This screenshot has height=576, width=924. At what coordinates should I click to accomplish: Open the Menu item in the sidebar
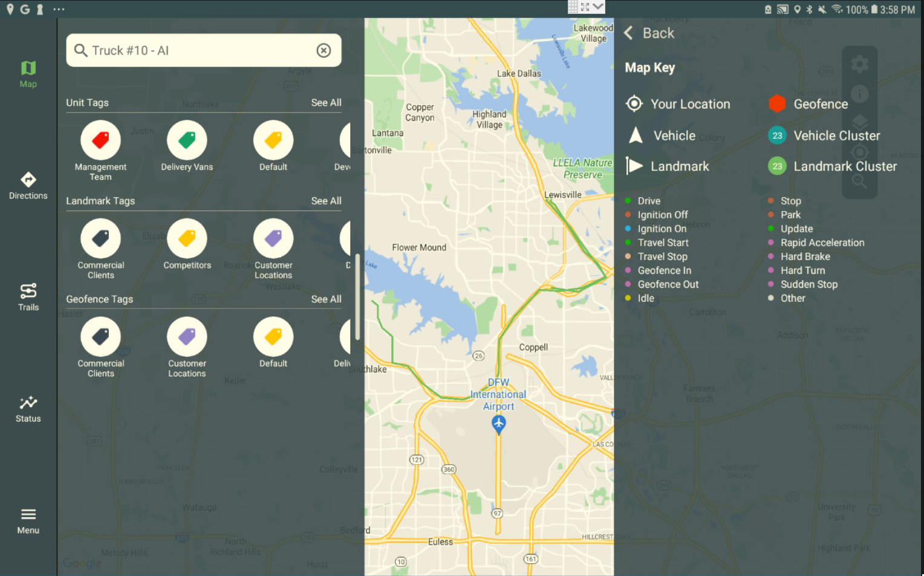(x=28, y=519)
